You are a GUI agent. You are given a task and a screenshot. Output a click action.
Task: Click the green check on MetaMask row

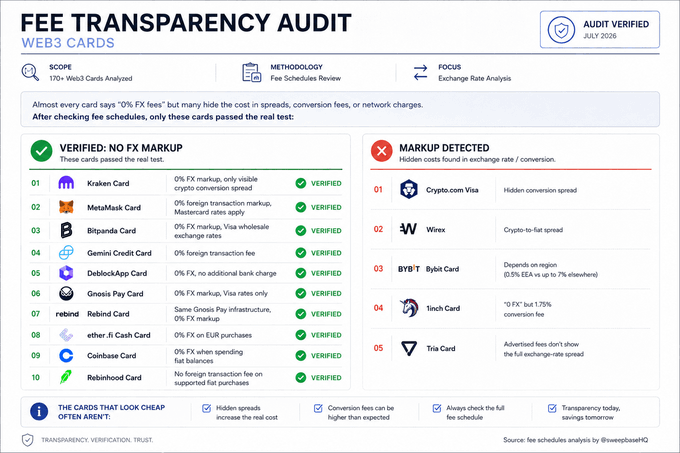(301, 207)
